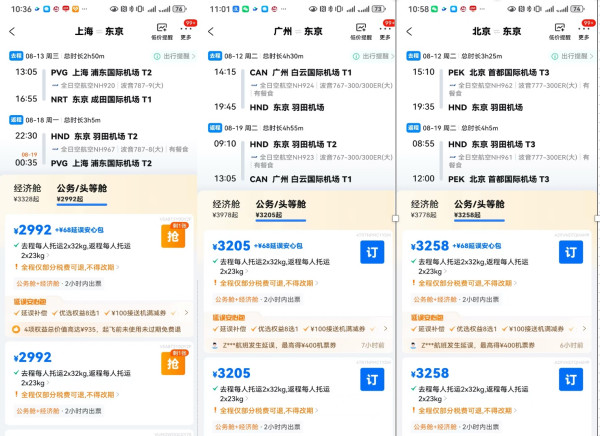Select 公务/头等舱 ¥2992起 tab
The height and width of the screenshot is (436, 600).
click(x=82, y=193)
